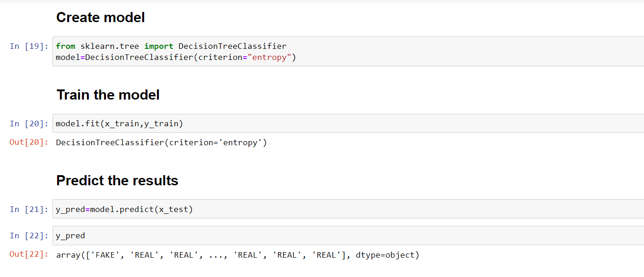Click the "Predict the results" heading
This screenshot has width=644, height=277.
pyautogui.click(x=117, y=180)
